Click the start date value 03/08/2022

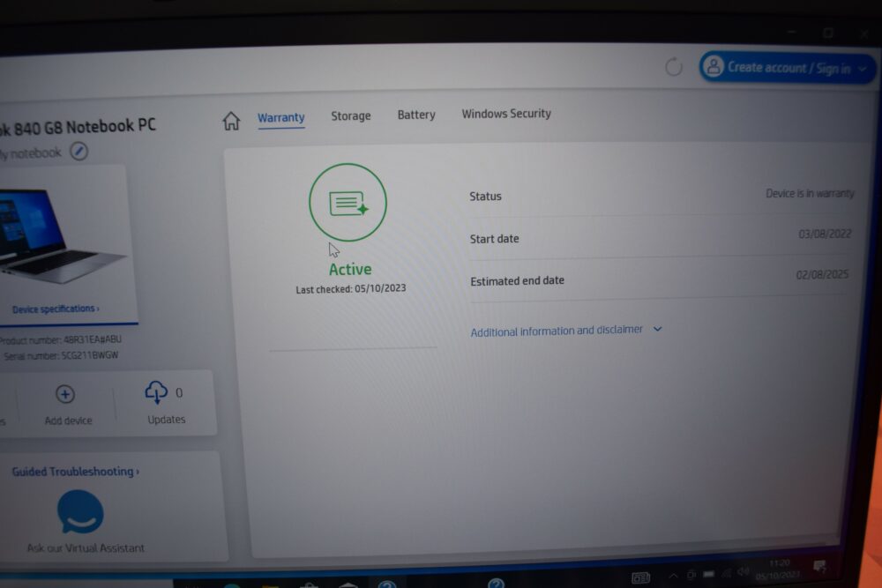(825, 234)
